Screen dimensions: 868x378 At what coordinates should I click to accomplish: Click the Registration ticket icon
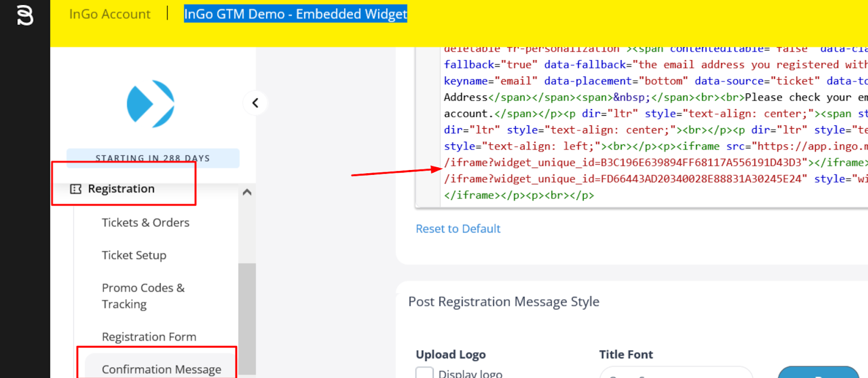75,189
